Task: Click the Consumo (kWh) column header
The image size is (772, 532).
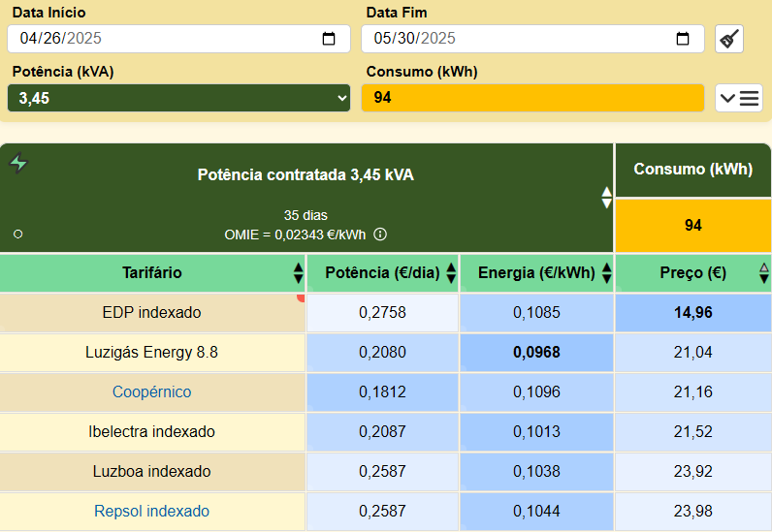Action: click(692, 170)
